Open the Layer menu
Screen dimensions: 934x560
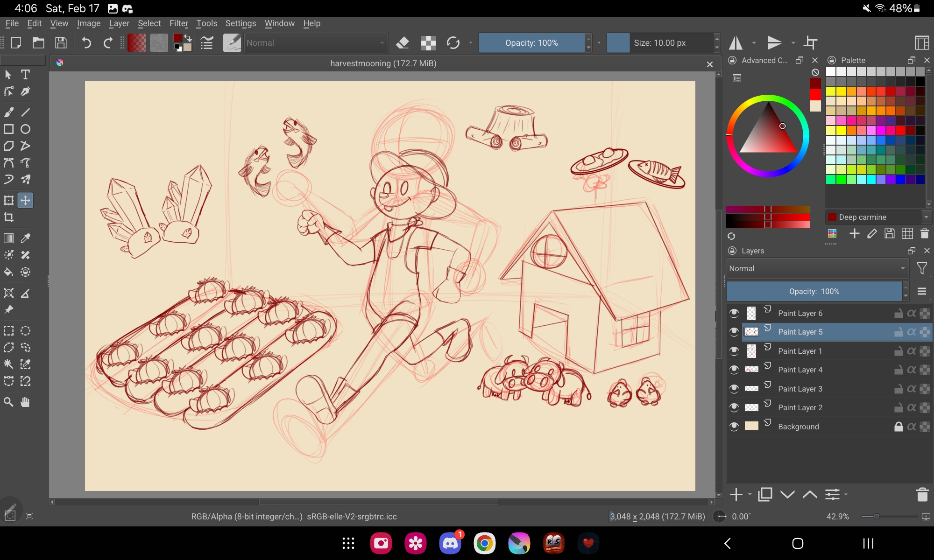[x=119, y=23]
